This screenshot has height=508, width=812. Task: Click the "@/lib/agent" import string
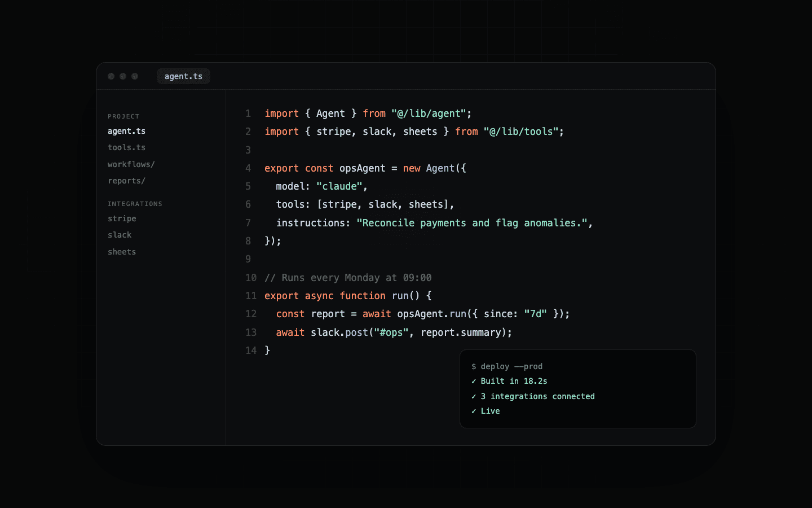point(429,113)
